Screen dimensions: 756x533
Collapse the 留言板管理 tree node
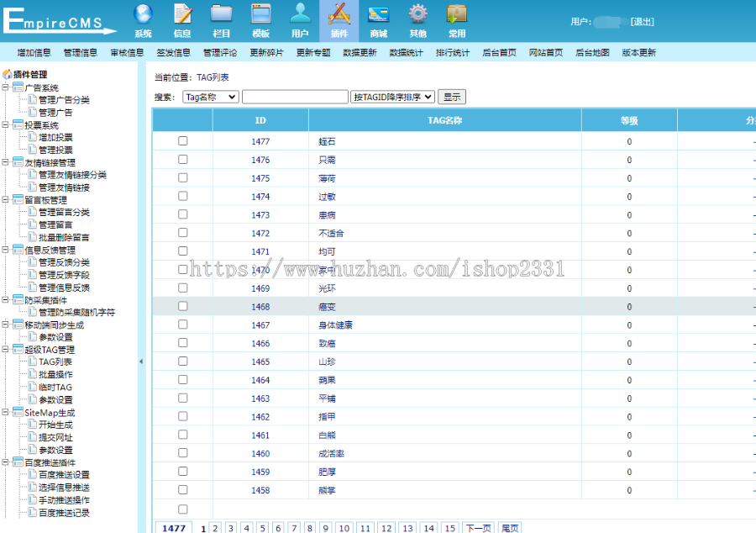(x=5, y=200)
